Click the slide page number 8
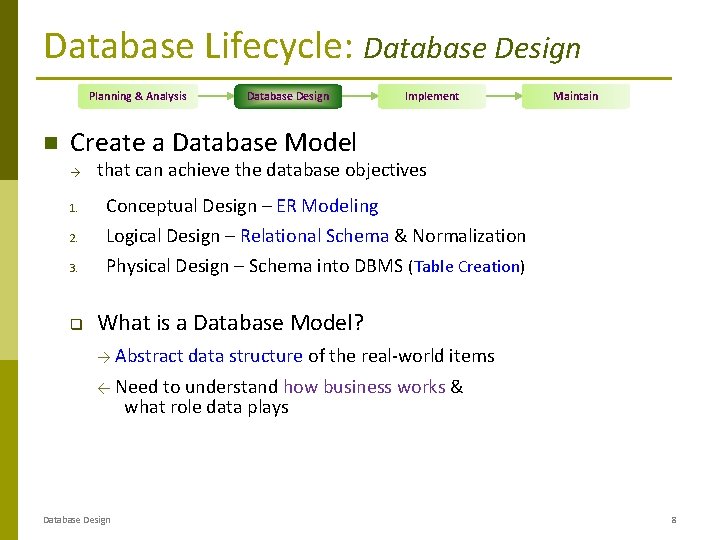 [674, 520]
